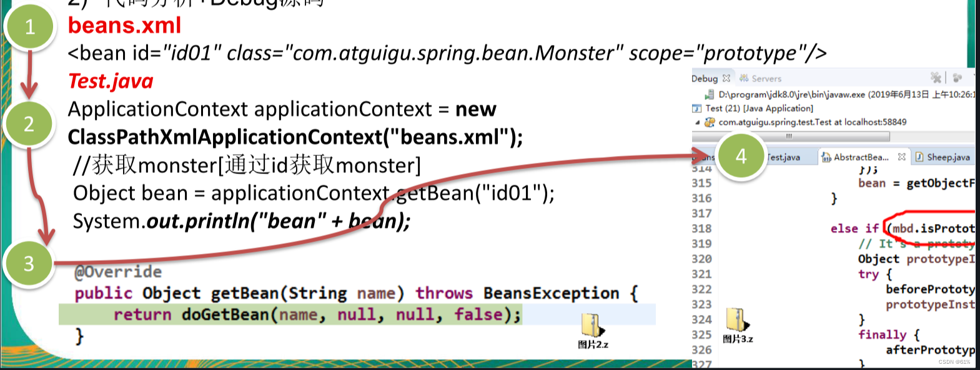Click line number 318 in the editor gutter
This screenshot has width=980, height=370.
[701, 228]
